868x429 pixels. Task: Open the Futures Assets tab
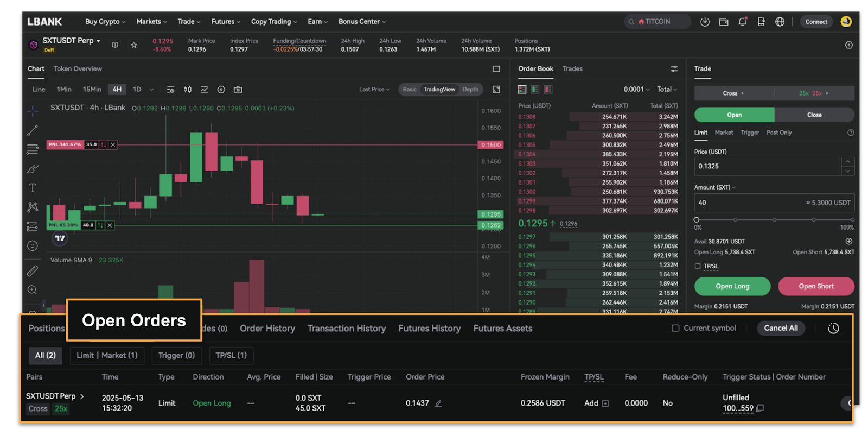[x=502, y=329]
